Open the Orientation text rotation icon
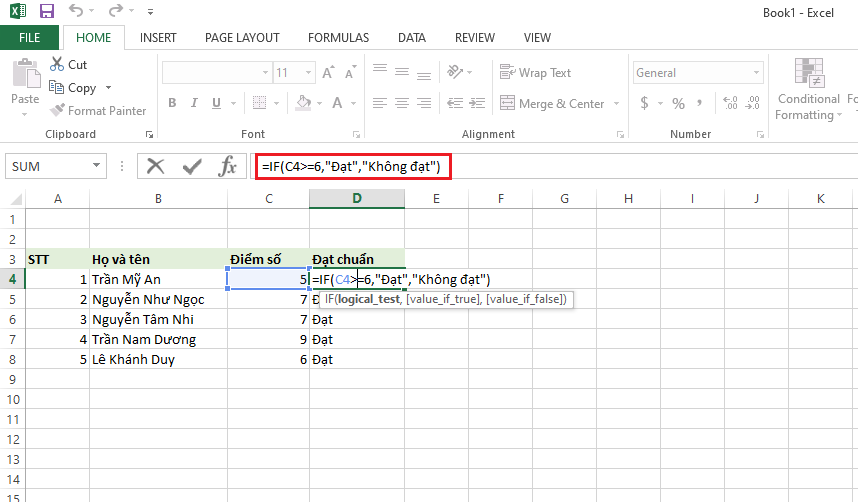Viewport: 858px width, 502px height. point(455,72)
